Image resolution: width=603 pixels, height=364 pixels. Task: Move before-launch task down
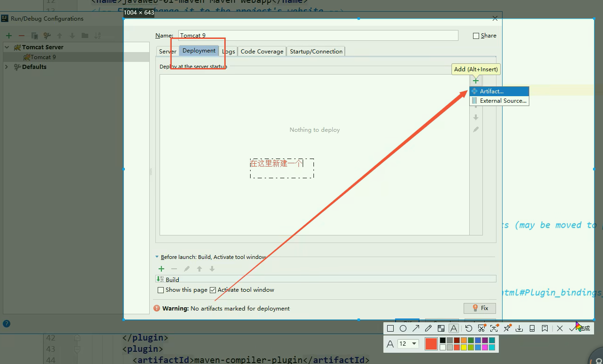click(x=212, y=269)
